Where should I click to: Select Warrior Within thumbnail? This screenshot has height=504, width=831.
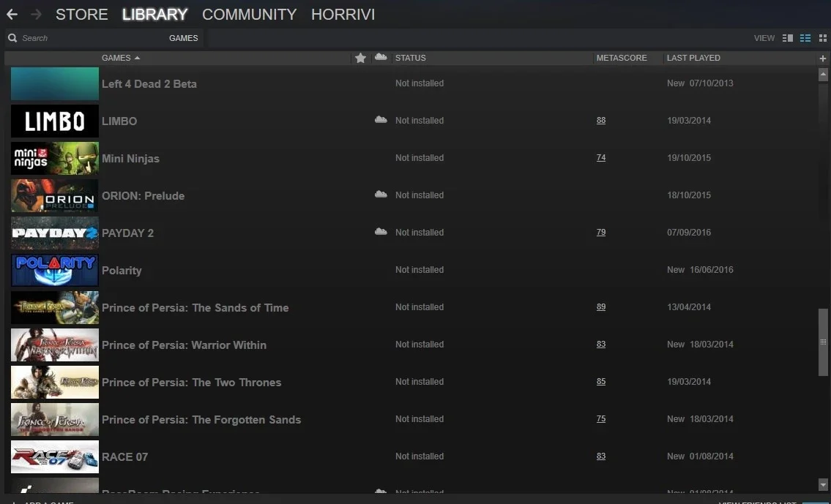pyautogui.click(x=55, y=345)
